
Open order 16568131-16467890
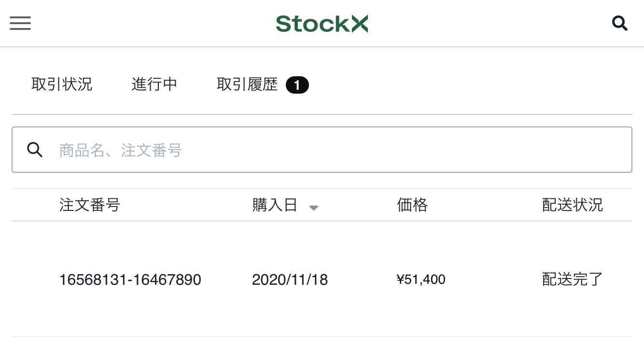pyautogui.click(x=130, y=279)
